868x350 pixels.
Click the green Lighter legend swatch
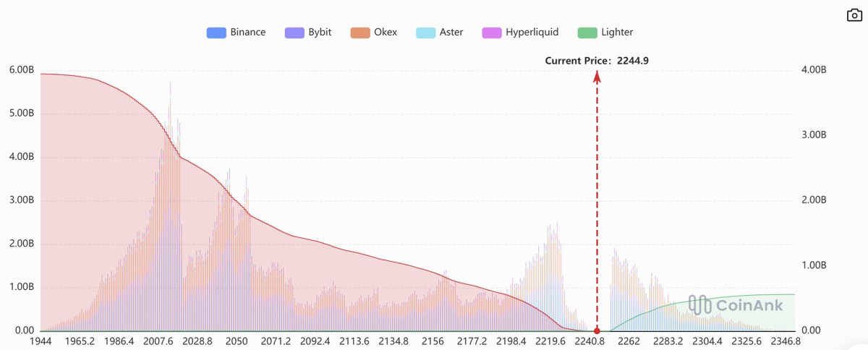(587, 33)
